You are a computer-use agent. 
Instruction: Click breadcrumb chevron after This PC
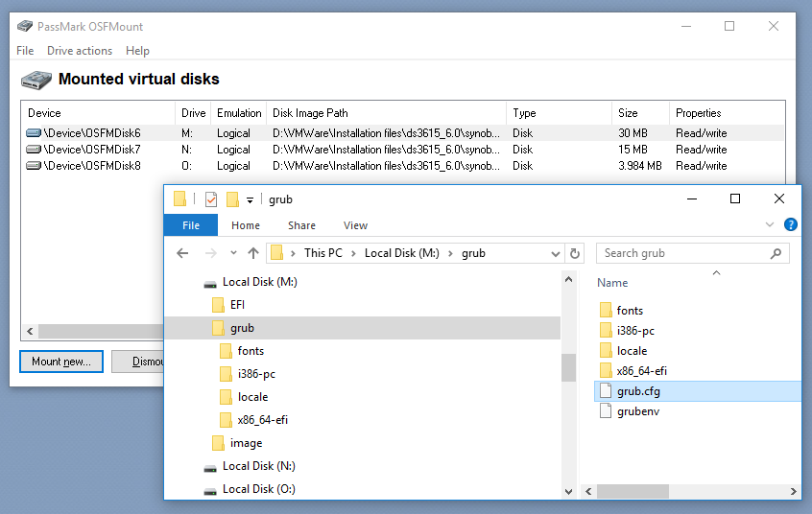(x=354, y=253)
